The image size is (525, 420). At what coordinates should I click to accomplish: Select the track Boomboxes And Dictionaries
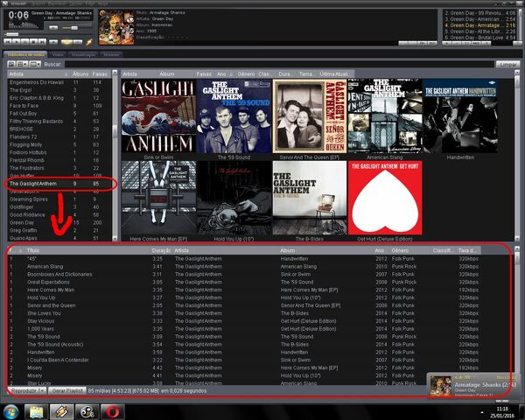point(244,274)
